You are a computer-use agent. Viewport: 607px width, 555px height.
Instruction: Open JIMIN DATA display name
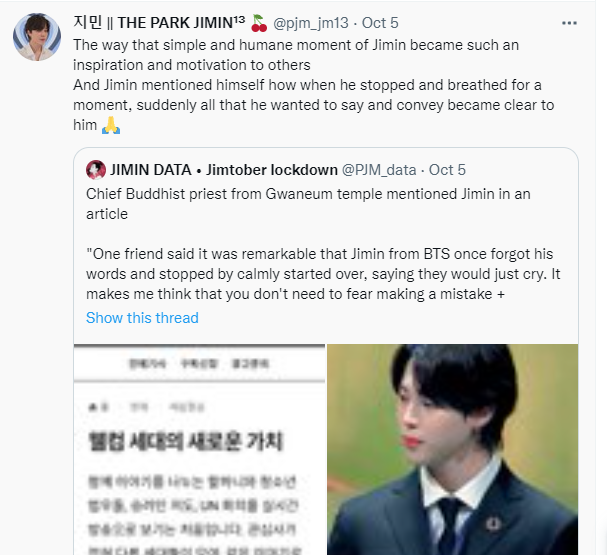224,170
